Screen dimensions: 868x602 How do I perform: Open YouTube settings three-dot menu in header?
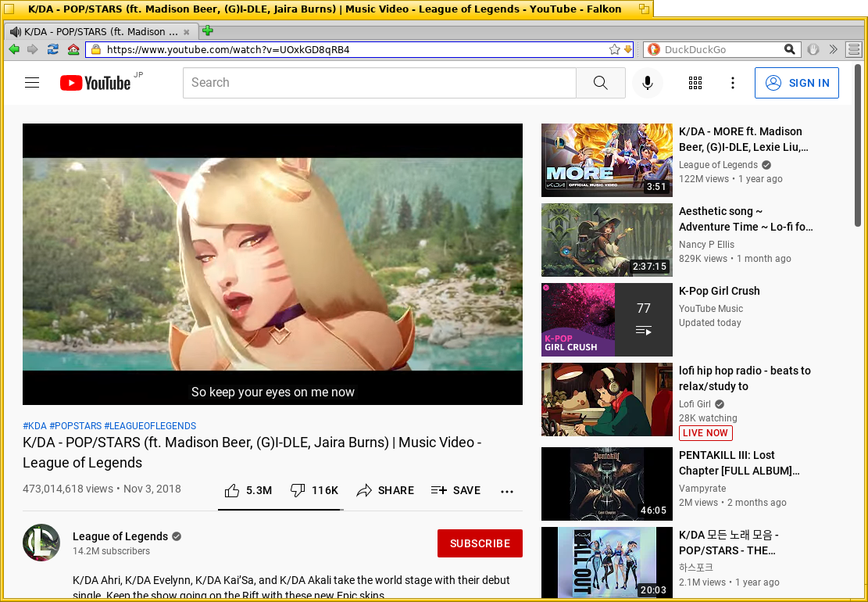pyautogui.click(x=732, y=83)
